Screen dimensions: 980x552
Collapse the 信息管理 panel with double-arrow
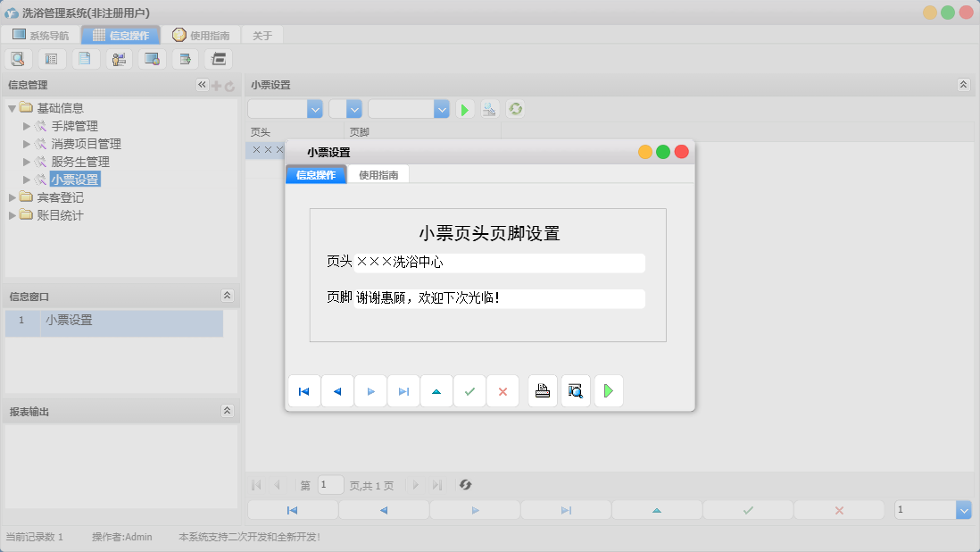202,85
